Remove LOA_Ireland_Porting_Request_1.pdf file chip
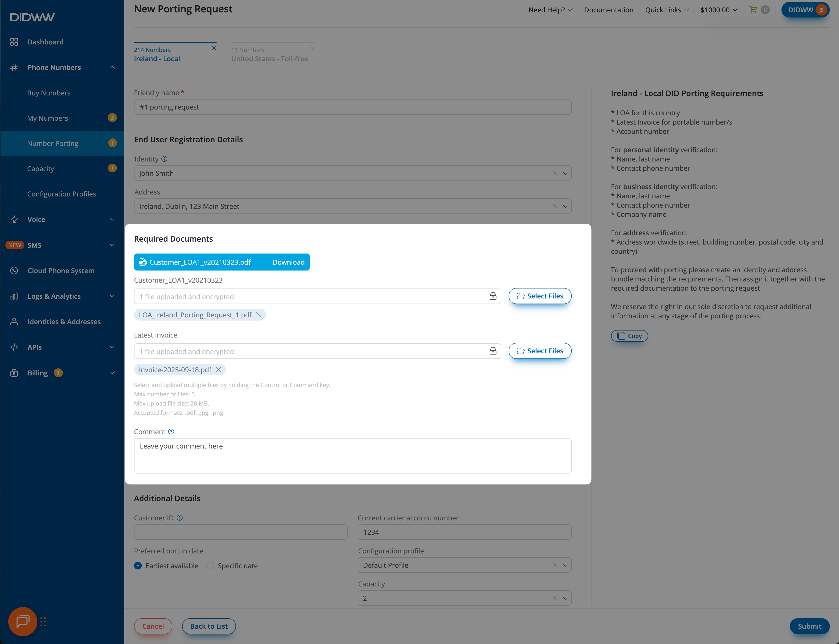The height and width of the screenshot is (644, 839). click(259, 315)
